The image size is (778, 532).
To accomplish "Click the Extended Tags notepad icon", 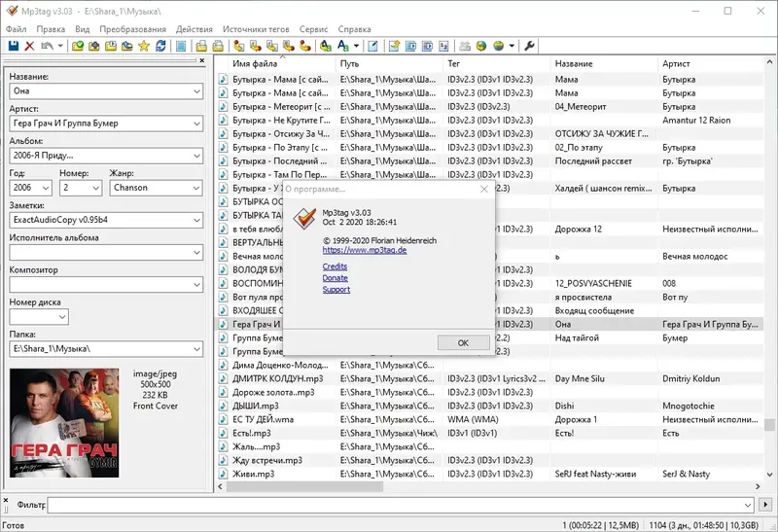I will tap(373, 46).
